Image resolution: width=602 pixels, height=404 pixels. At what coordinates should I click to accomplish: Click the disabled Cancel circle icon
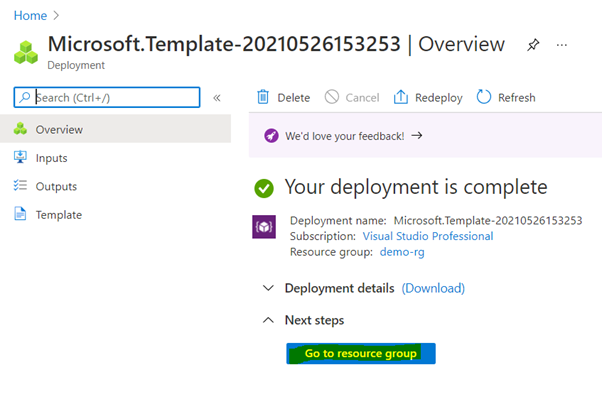(332, 97)
